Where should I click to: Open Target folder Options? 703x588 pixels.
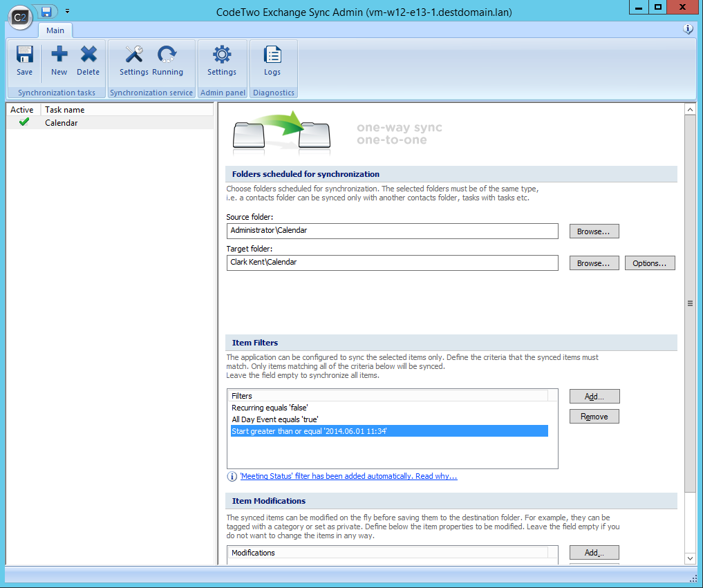(650, 263)
